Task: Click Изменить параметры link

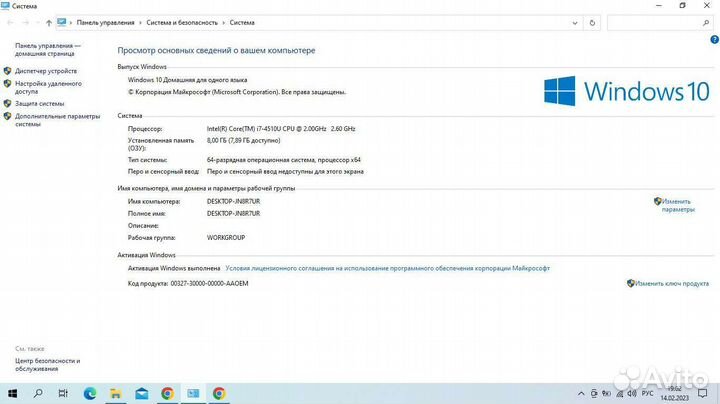Action: [x=678, y=205]
